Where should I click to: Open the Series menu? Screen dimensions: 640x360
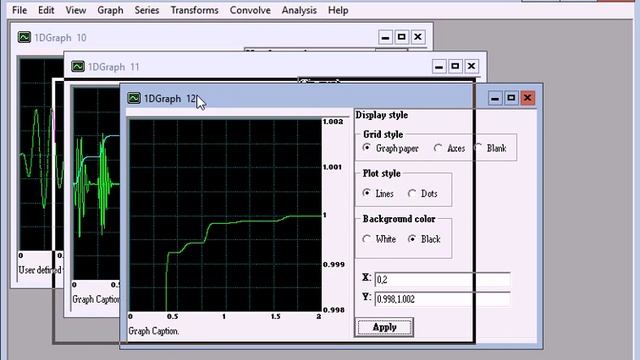pyautogui.click(x=147, y=10)
